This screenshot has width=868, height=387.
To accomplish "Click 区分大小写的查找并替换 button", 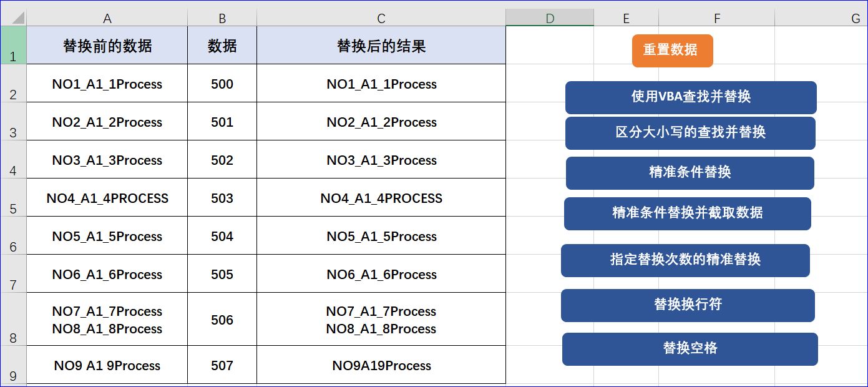I will point(690,133).
